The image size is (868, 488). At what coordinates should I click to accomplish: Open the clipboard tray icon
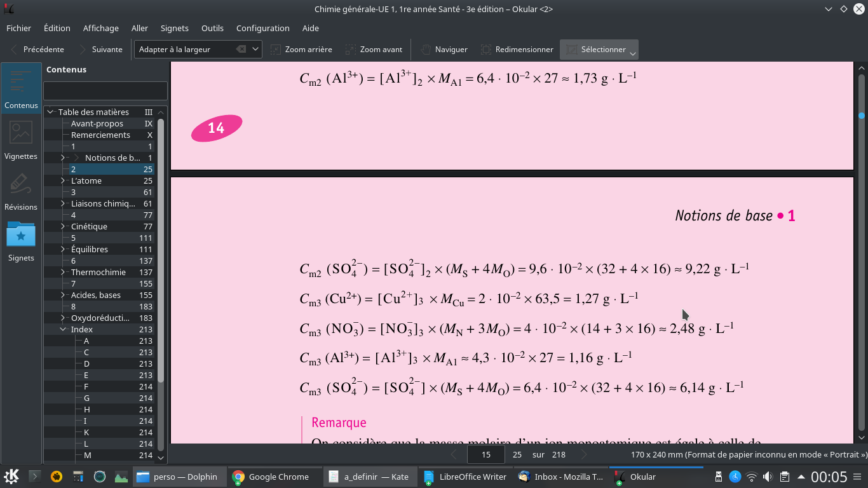(x=785, y=477)
